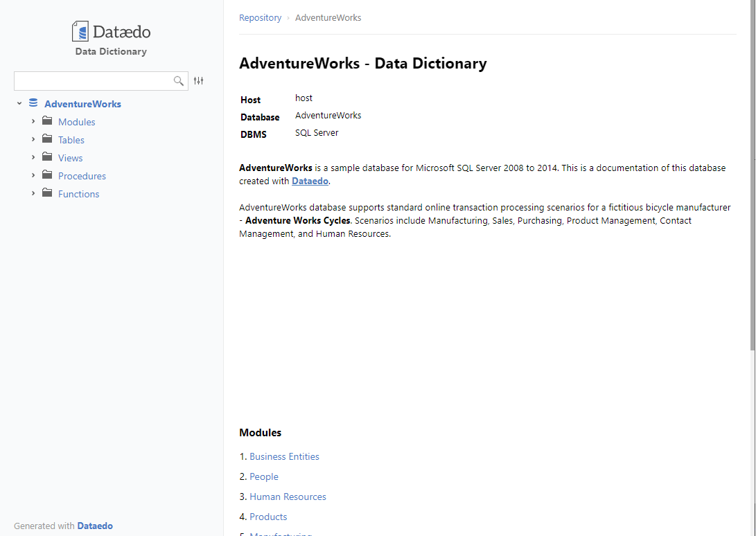Click inside the sidebar search field
This screenshot has height=536, width=756.
coord(92,81)
